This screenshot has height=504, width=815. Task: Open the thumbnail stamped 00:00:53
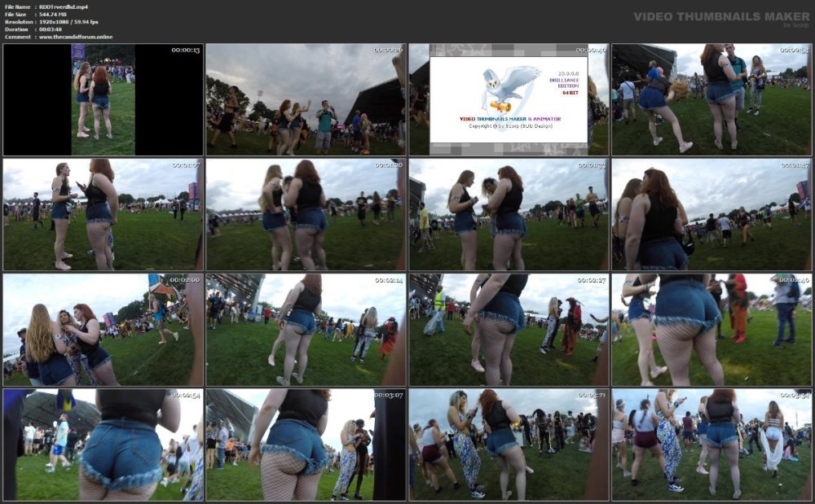[711, 99]
